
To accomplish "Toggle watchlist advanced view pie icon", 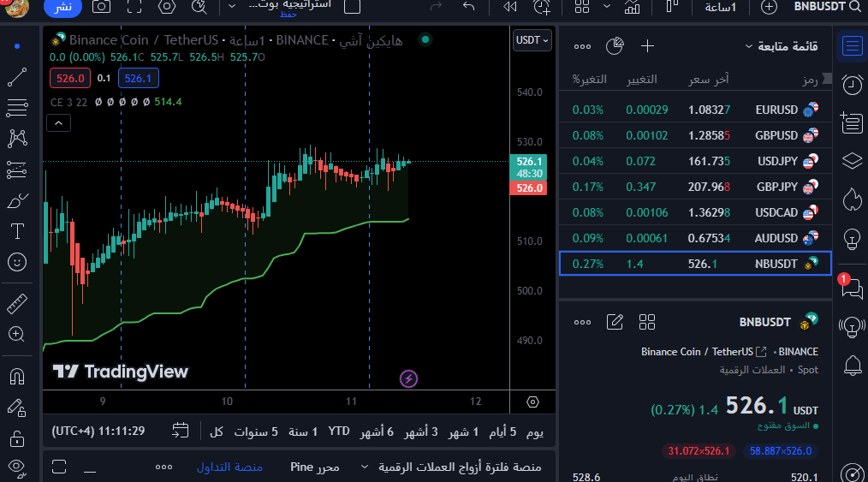I will point(615,46).
